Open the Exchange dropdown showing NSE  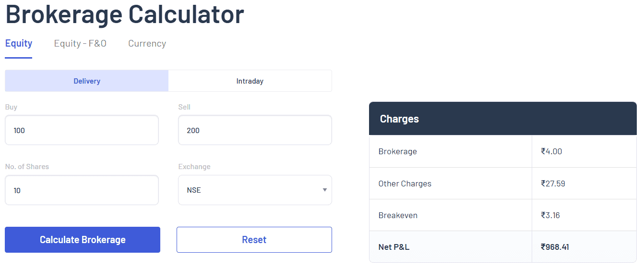pos(255,190)
